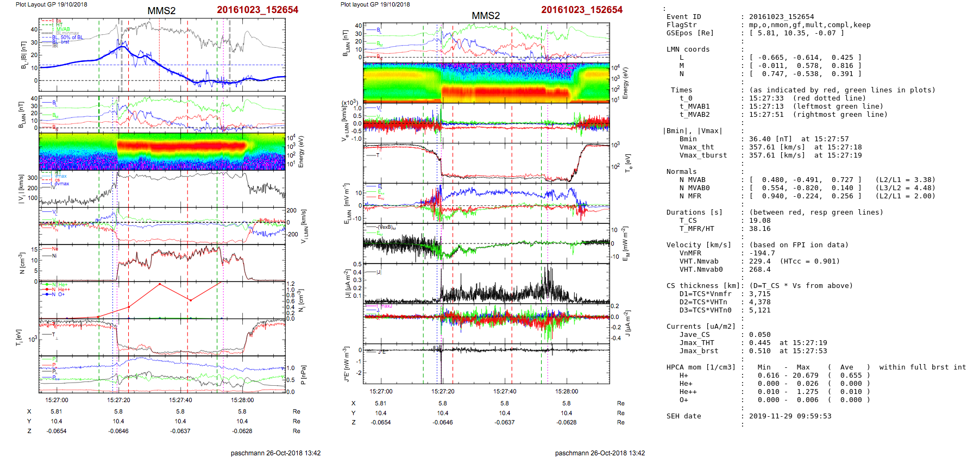Select the SEH date value 2019-11-29 09:59:53
The image size is (980, 457).
(790, 416)
